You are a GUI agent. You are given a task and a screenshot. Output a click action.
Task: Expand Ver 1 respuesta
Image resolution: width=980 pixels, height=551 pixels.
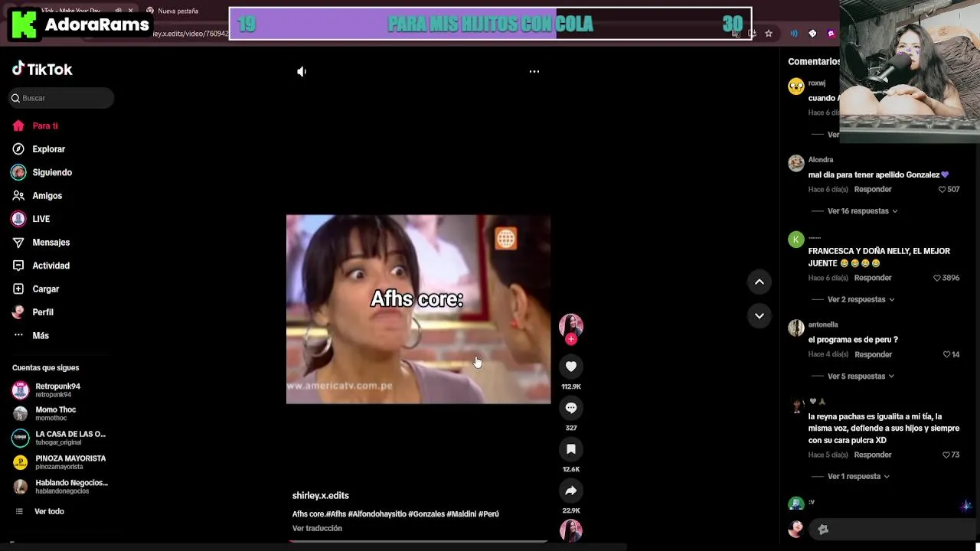click(x=858, y=476)
